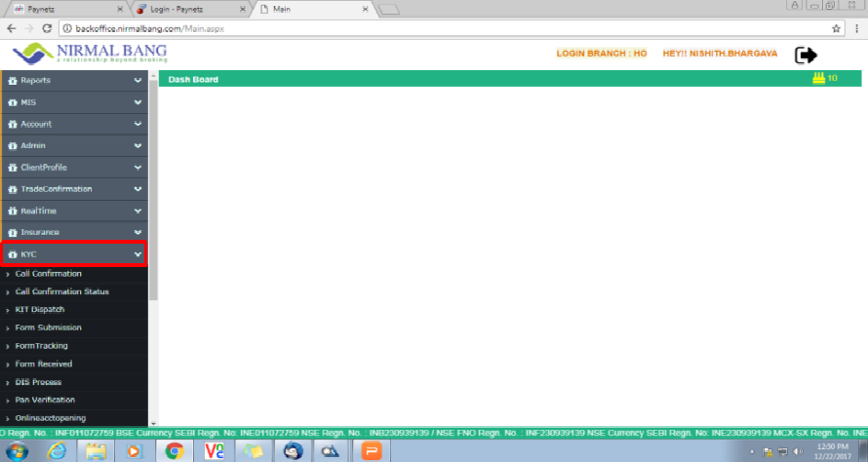Select Pan Verification under KYC
Image resolution: width=868 pixels, height=462 pixels.
[45, 400]
